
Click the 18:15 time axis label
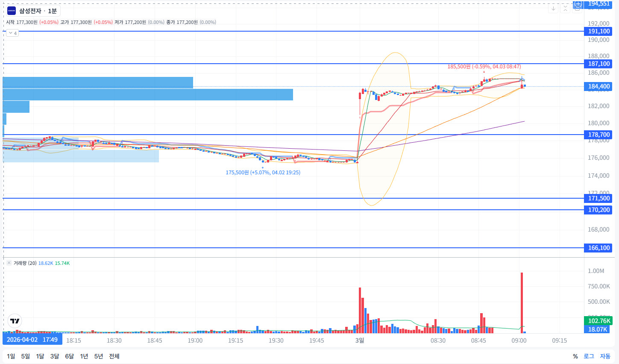pos(73,341)
